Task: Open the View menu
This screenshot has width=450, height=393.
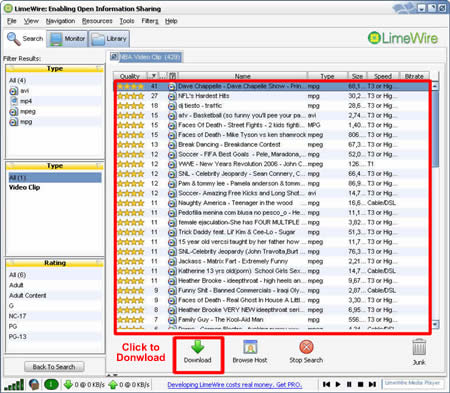Action: tap(31, 21)
